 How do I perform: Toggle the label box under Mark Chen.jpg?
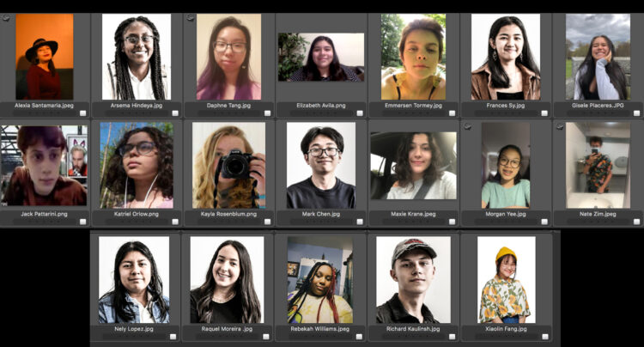click(x=360, y=222)
